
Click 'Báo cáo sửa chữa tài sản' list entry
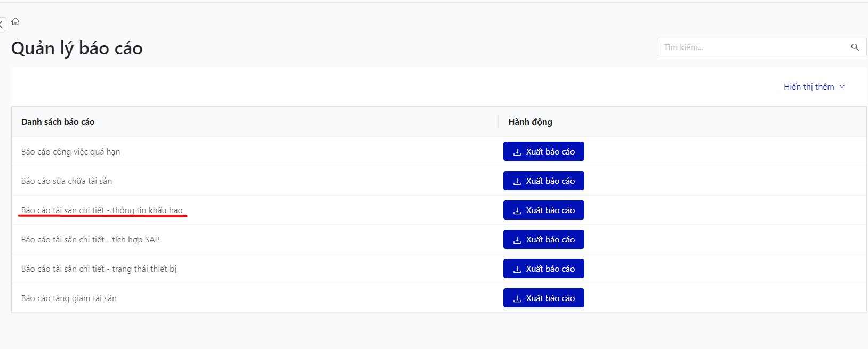(x=67, y=181)
